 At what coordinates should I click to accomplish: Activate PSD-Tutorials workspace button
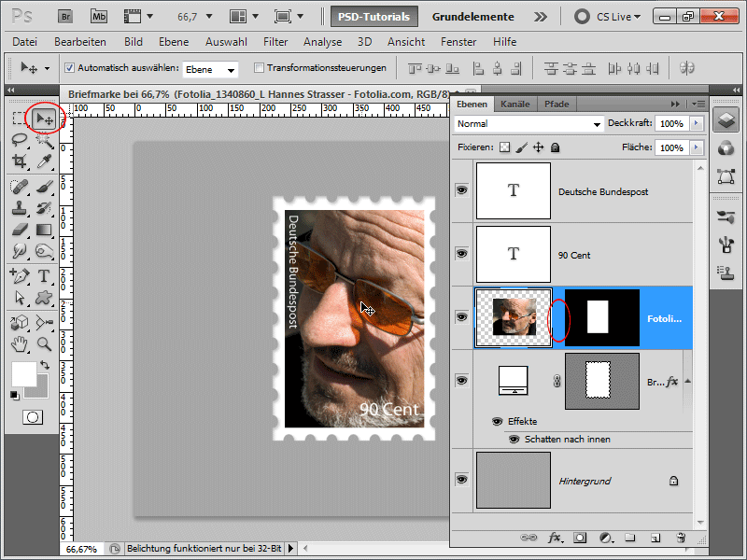pos(374,17)
